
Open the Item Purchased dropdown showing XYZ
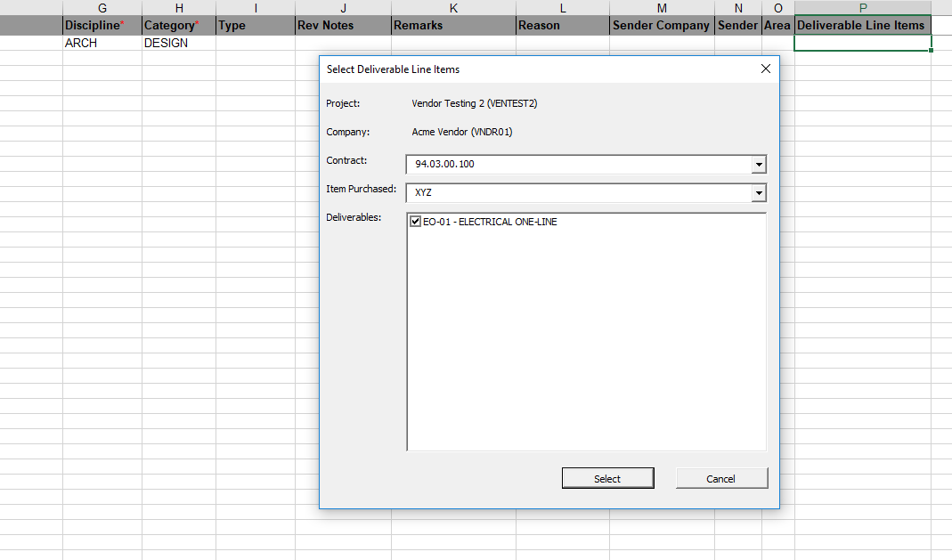(x=759, y=192)
